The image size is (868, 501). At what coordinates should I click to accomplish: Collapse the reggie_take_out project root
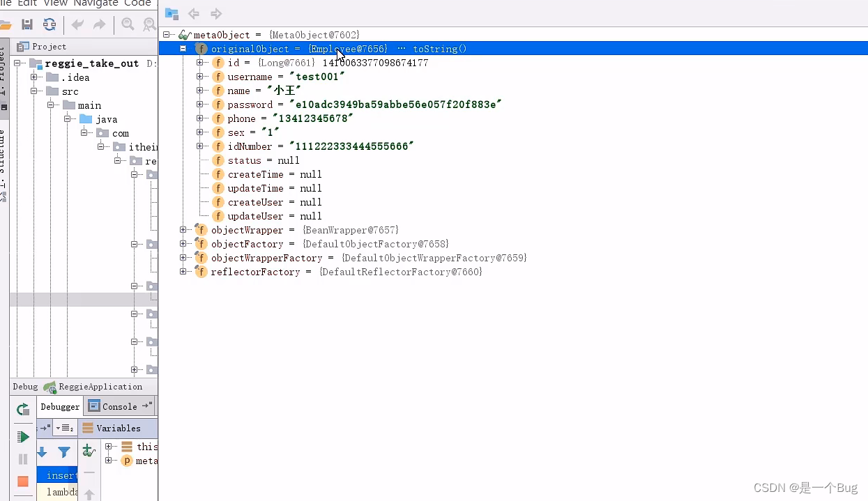(17, 63)
